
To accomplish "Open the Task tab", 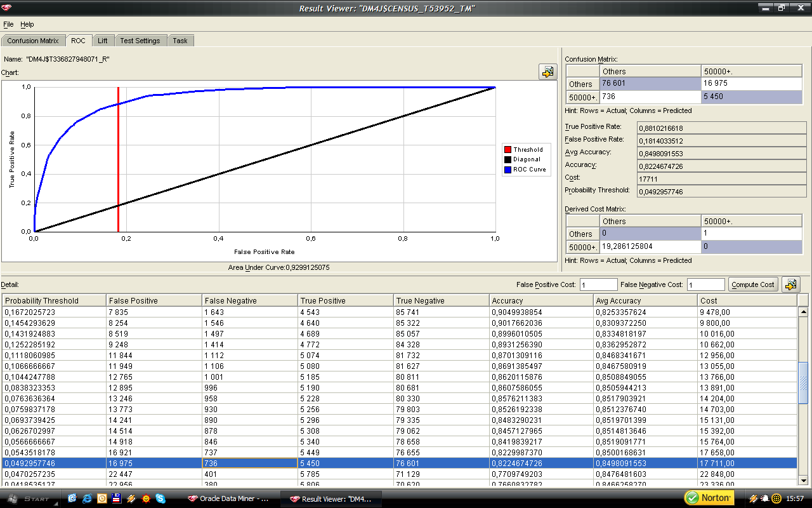I will tap(180, 41).
